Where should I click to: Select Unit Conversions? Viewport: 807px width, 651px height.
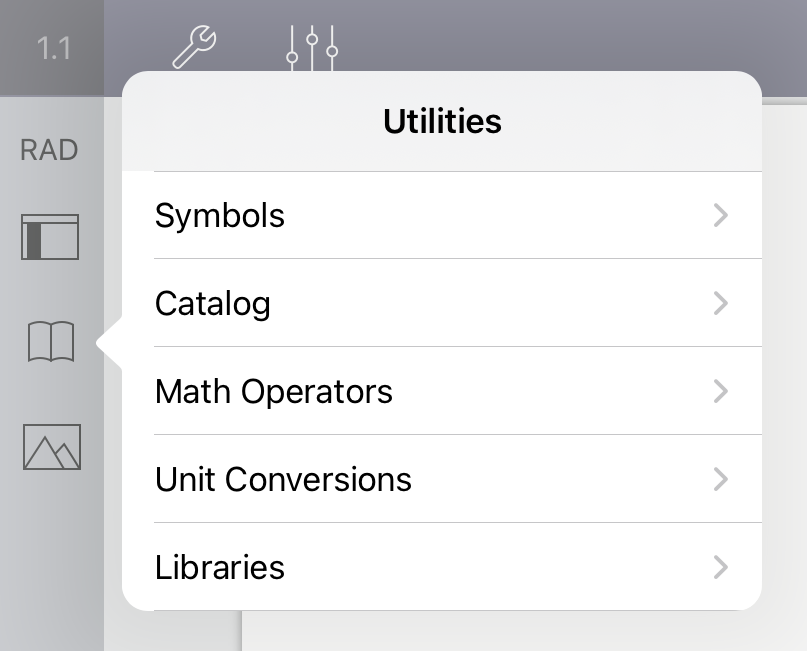coord(283,479)
